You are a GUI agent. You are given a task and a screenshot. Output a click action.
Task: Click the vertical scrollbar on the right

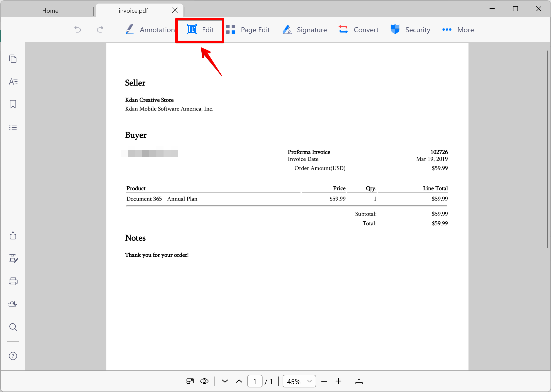547,149
